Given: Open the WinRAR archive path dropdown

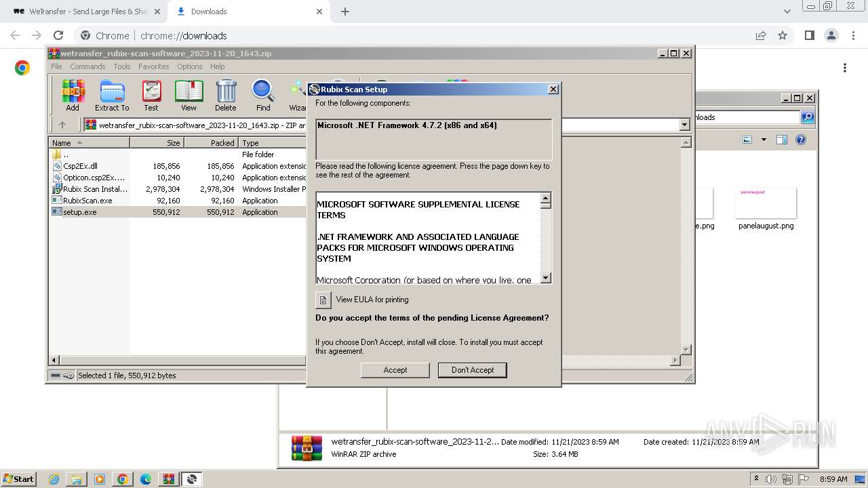Looking at the screenshot, I should click(684, 125).
